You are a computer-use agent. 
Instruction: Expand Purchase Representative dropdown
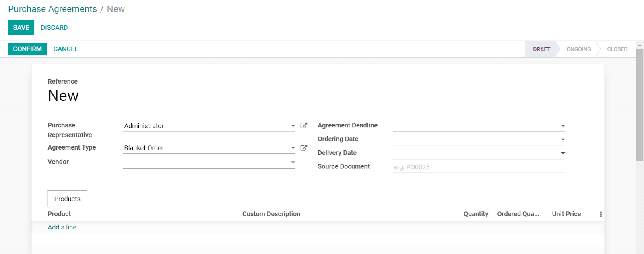[x=293, y=126]
